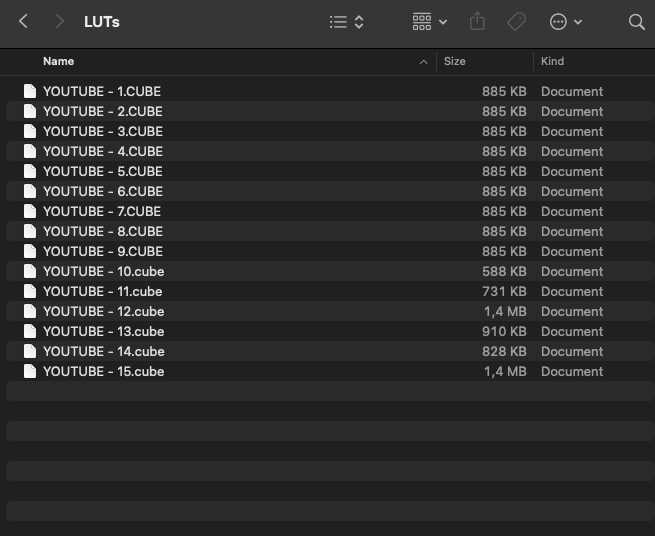This screenshot has height=536, width=655.
Task: Click the forward navigation arrow
Action: pyautogui.click(x=59, y=21)
